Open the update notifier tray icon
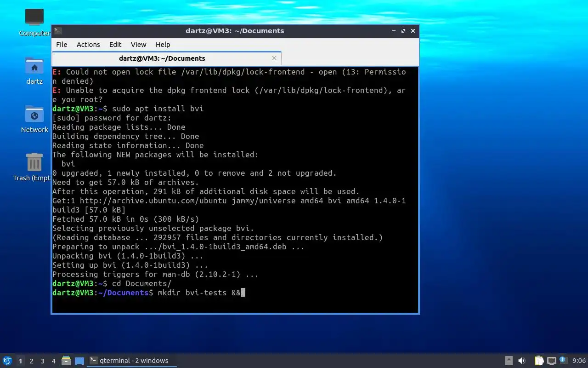The height and width of the screenshot is (368, 588). point(563,360)
